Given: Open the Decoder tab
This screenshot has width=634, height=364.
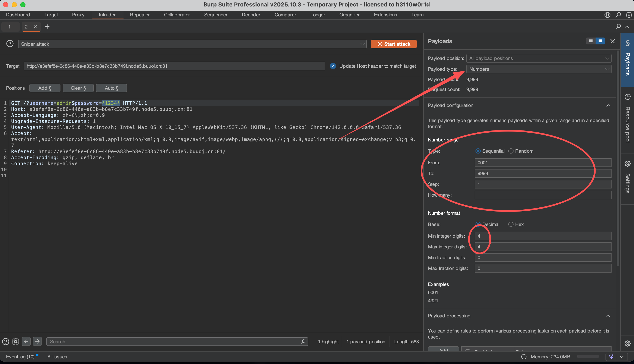Looking at the screenshot, I should [x=251, y=15].
